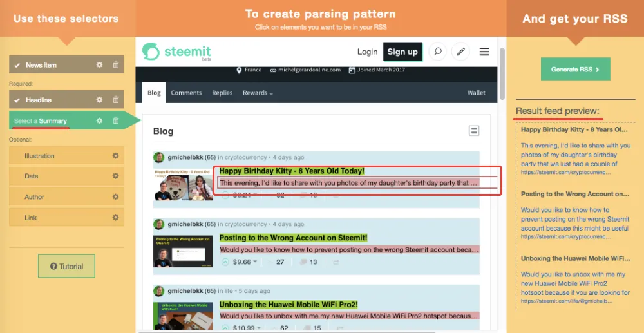Click gear icon on Link selector
The height and width of the screenshot is (333, 644).
116,218
